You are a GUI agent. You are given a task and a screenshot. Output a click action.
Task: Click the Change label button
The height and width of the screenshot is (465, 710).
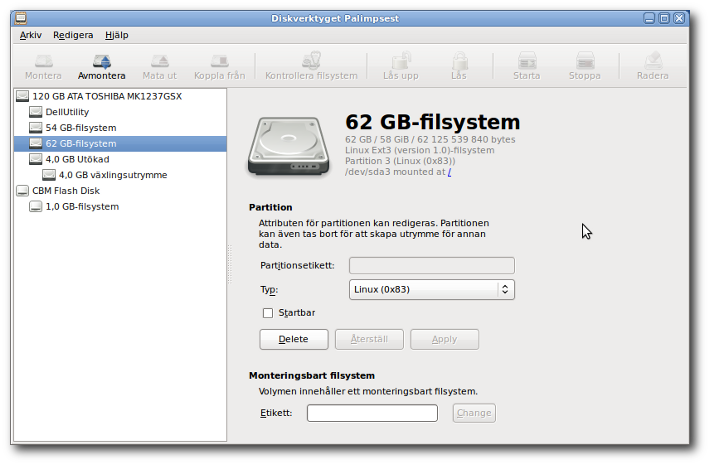(x=474, y=413)
